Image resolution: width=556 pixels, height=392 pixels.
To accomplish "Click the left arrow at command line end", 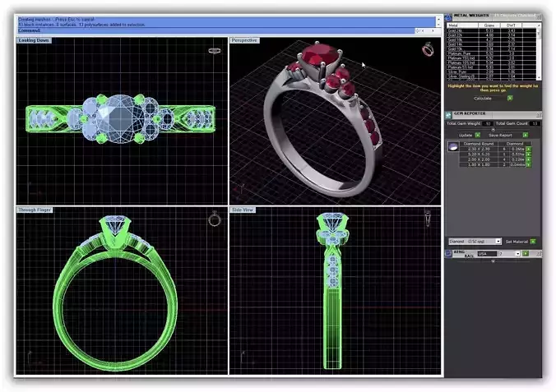I will 423,31.
